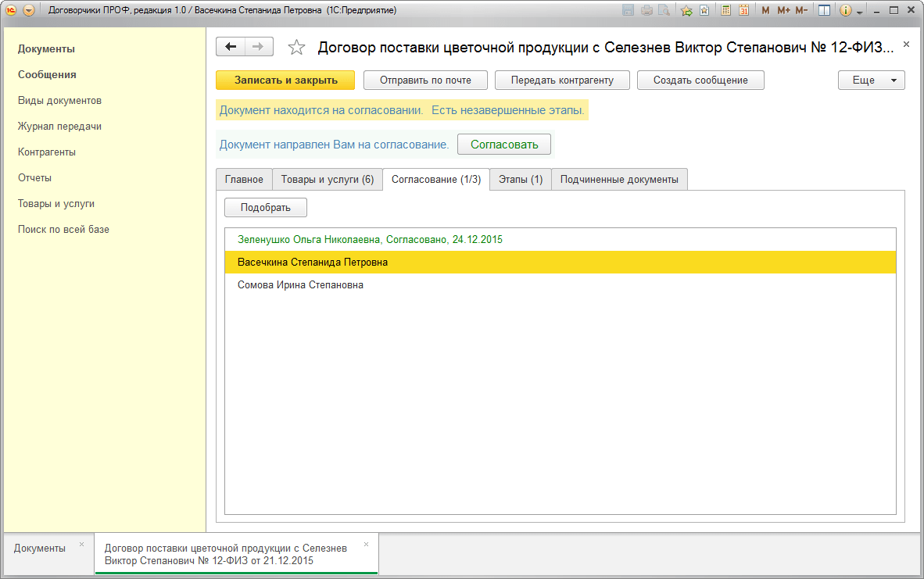Expand the arrow next to the info icon
This screenshot has height=579, width=924.
click(x=860, y=12)
